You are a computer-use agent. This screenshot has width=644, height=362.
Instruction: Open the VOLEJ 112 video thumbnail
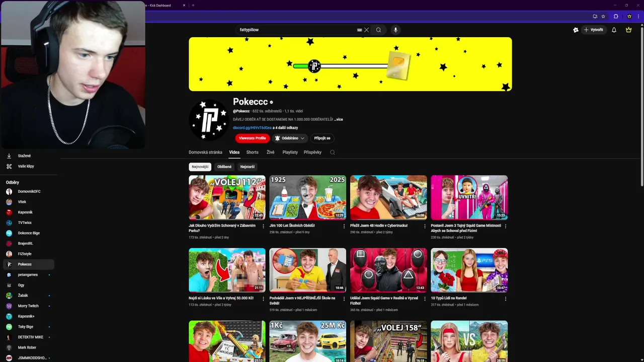(x=227, y=198)
